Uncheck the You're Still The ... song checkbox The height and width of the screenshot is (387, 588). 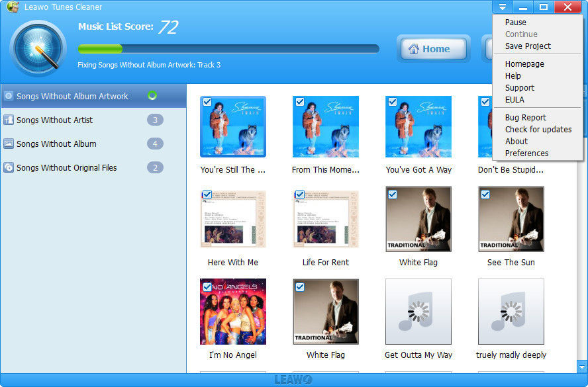(x=207, y=102)
